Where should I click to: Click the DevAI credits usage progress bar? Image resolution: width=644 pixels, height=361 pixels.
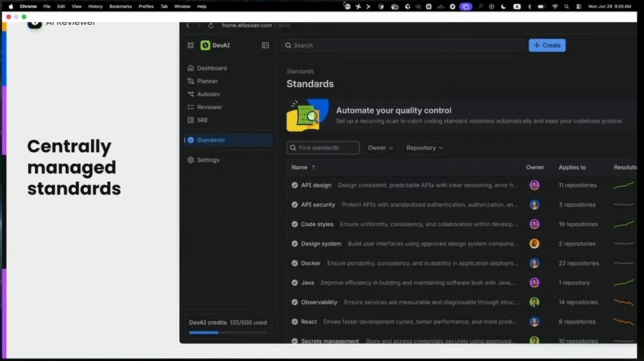click(x=227, y=333)
